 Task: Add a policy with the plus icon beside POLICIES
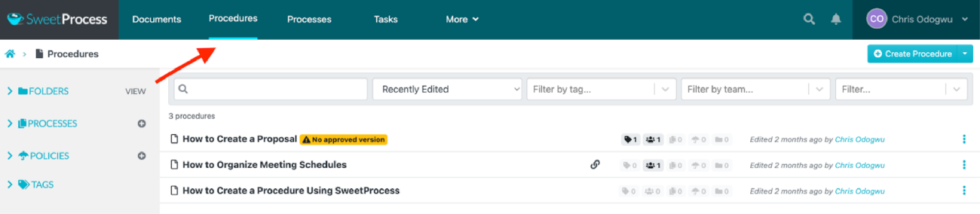tap(141, 156)
